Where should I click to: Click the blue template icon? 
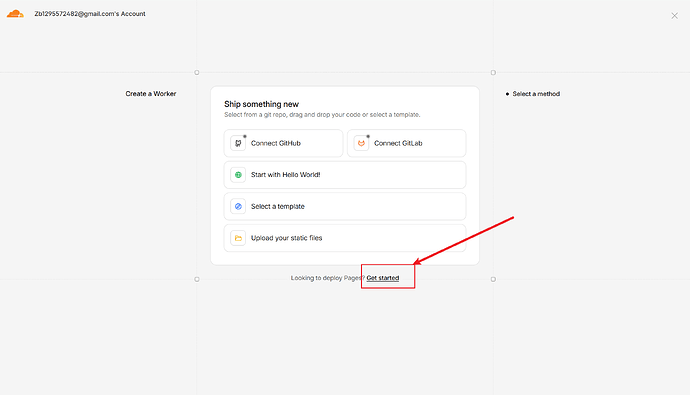(x=238, y=206)
